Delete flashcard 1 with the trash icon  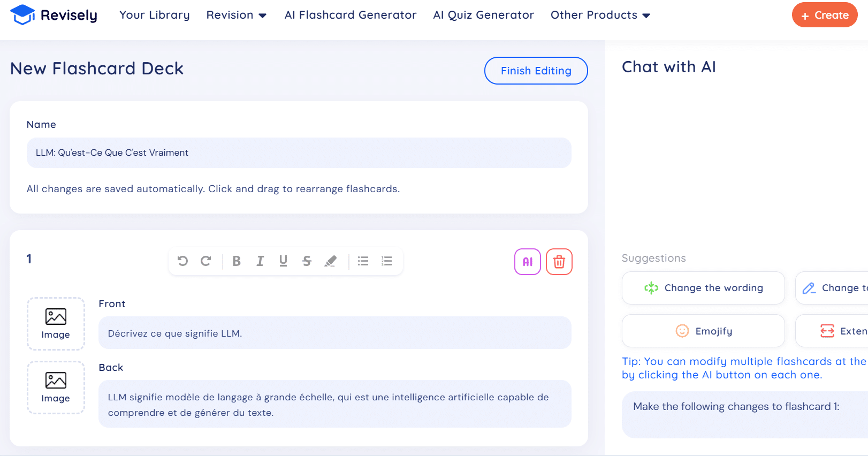[559, 262]
